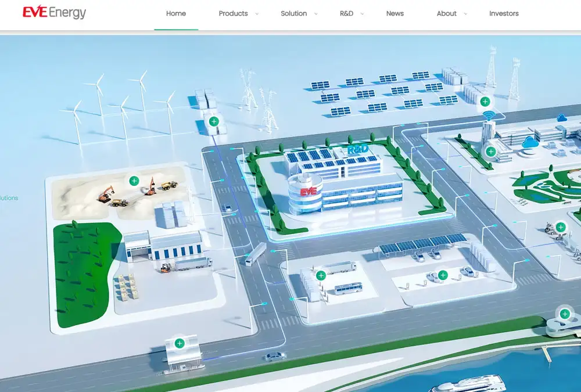This screenshot has width=581, height=392.
Task: Expand the R&D dropdown chevron
Action: tap(363, 14)
